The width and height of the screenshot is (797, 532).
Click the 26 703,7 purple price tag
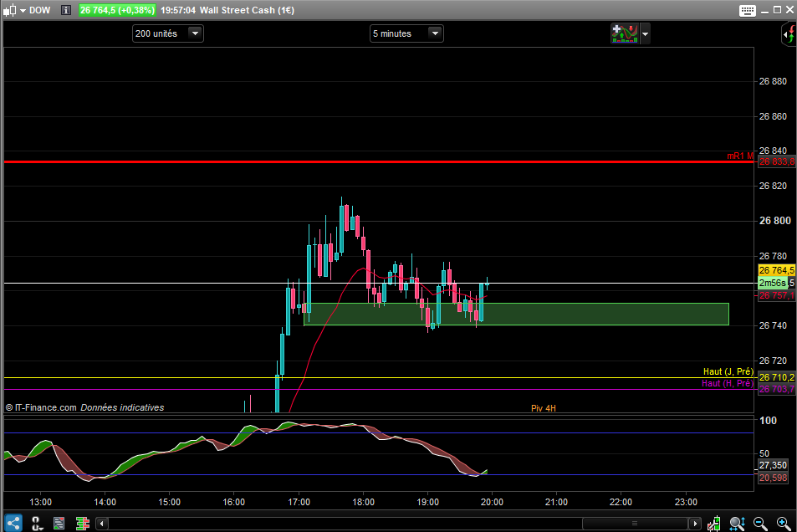[x=777, y=389]
